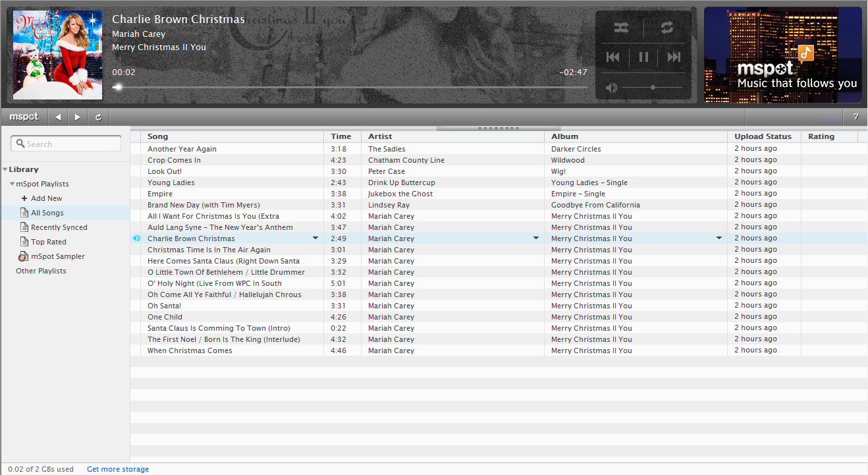Go back with the left arrow button

point(58,117)
